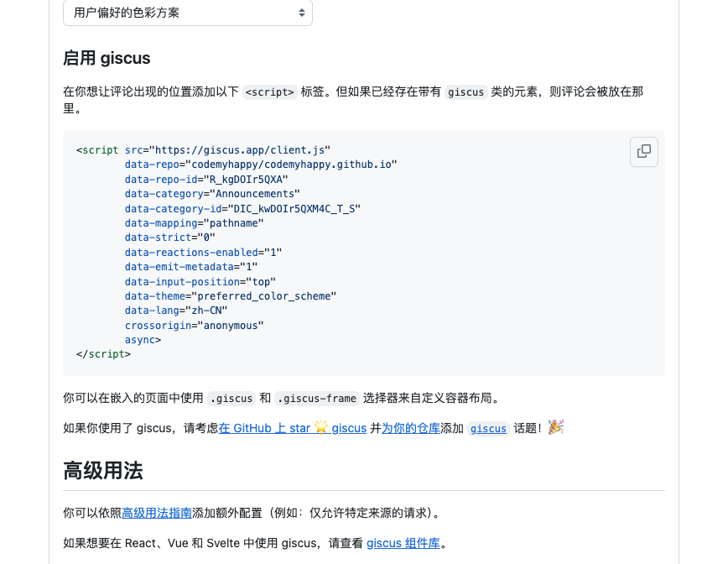The image size is (728, 564).
Task: Click the .giscus-frame inline code
Action: tap(317, 398)
